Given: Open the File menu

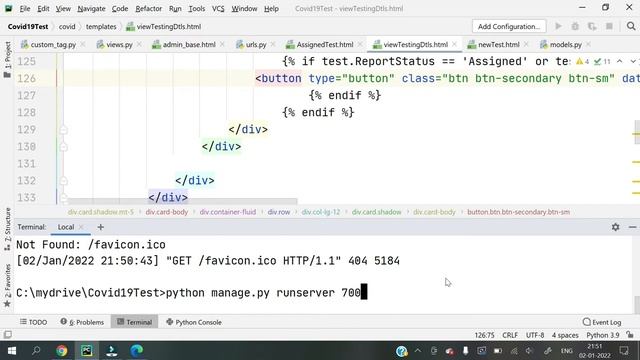Looking at the screenshot, I should tap(24, 9).
